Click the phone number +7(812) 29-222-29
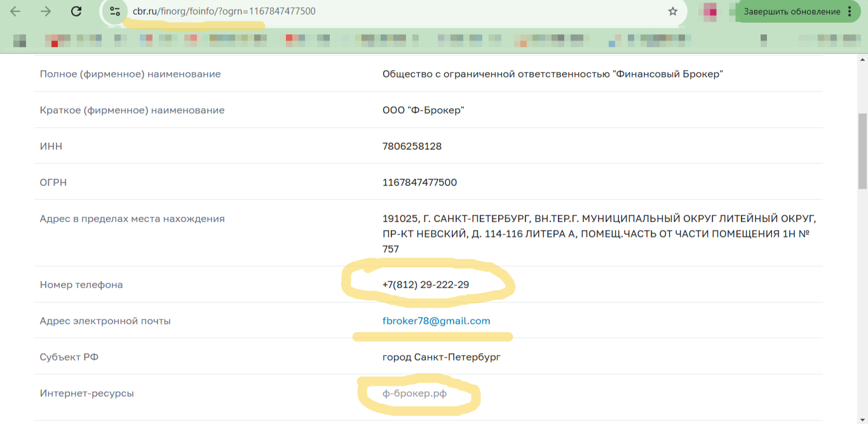Image resolution: width=868 pixels, height=424 pixels. tap(426, 285)
